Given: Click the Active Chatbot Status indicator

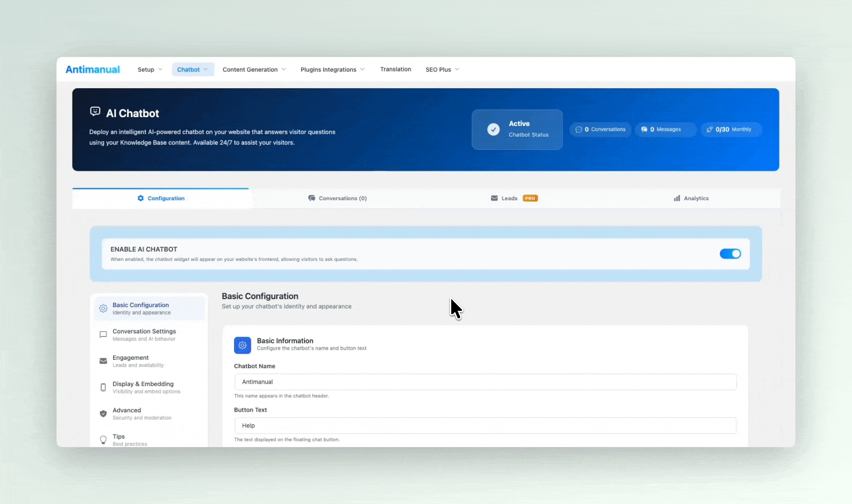Looking at the screenshot, I should [518, 129].
